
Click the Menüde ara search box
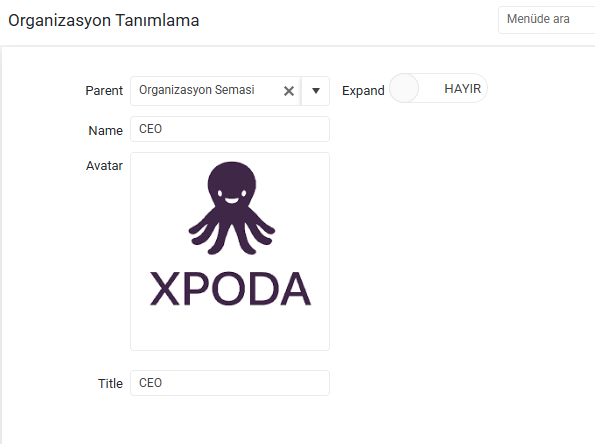546,20
